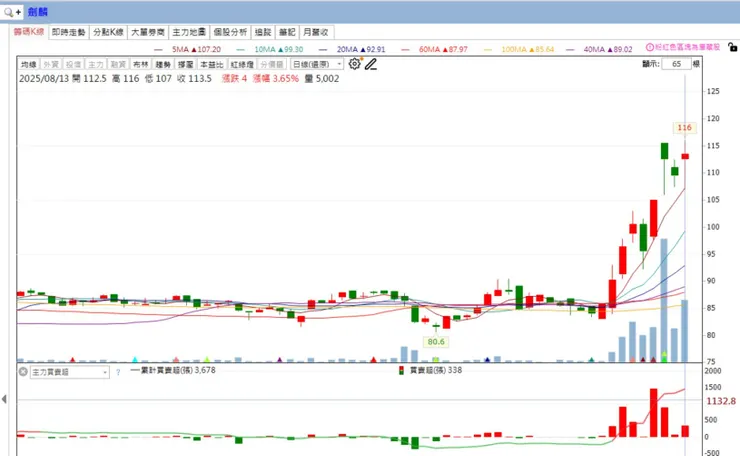
Task: Click the 顯示 bar count input field
Action: click(676, 64)
